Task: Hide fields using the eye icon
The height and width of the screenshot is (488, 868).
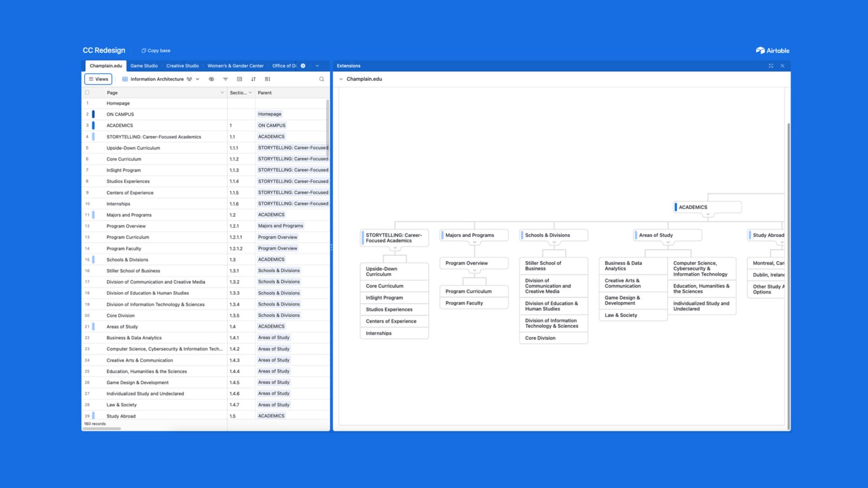Action: tap(211, 79)
